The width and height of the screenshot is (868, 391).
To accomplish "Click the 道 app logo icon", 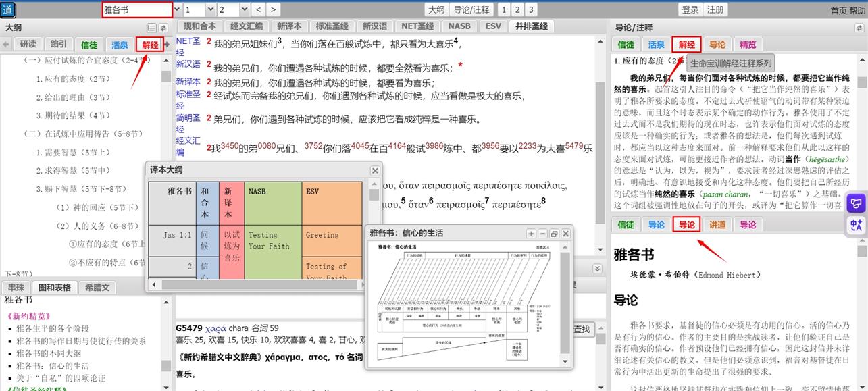I will pyautogui.click(x=8, y=9).
